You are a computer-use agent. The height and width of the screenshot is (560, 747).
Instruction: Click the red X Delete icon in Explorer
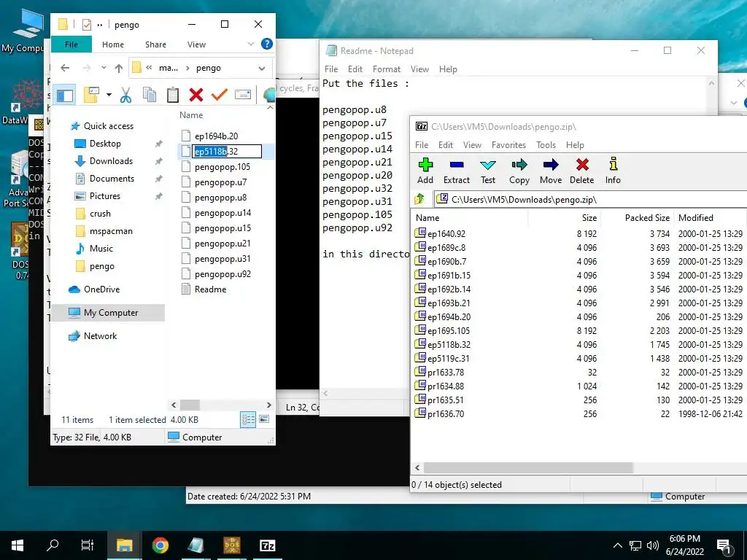coord(196,95)
